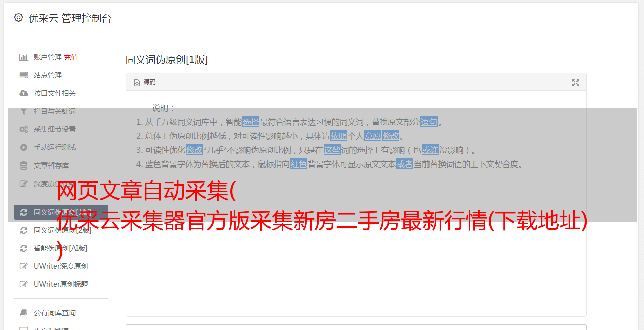Open 同义词伪原创[2版] menu item
Image resolution: width=644 pixels, height=330 pixels.
coord(62,230)
